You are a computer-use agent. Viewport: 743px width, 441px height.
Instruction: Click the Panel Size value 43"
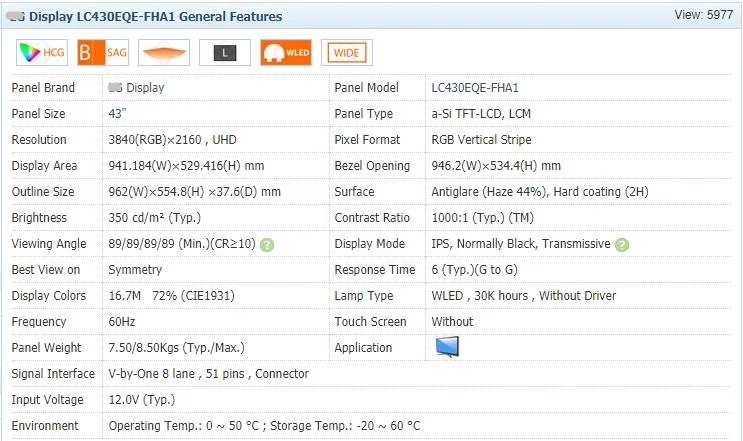(x=118, y=114)
